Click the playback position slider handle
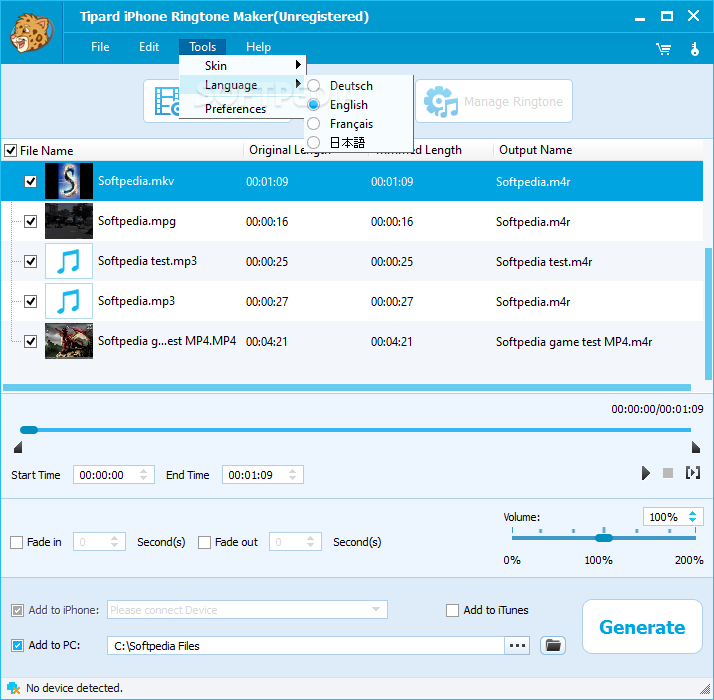The image size is (714, 700). point(29,430)
